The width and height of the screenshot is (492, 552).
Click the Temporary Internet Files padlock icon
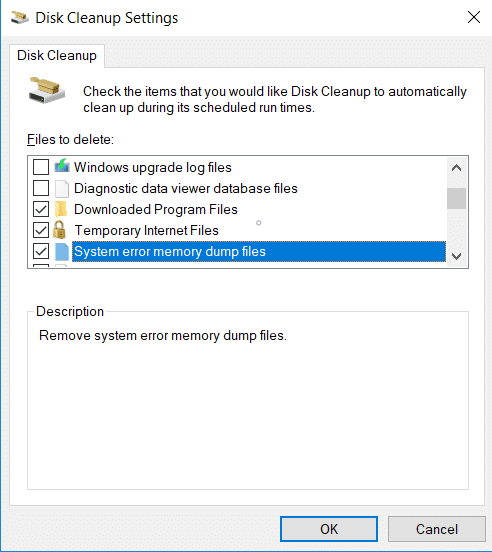[x=59, y=230]
